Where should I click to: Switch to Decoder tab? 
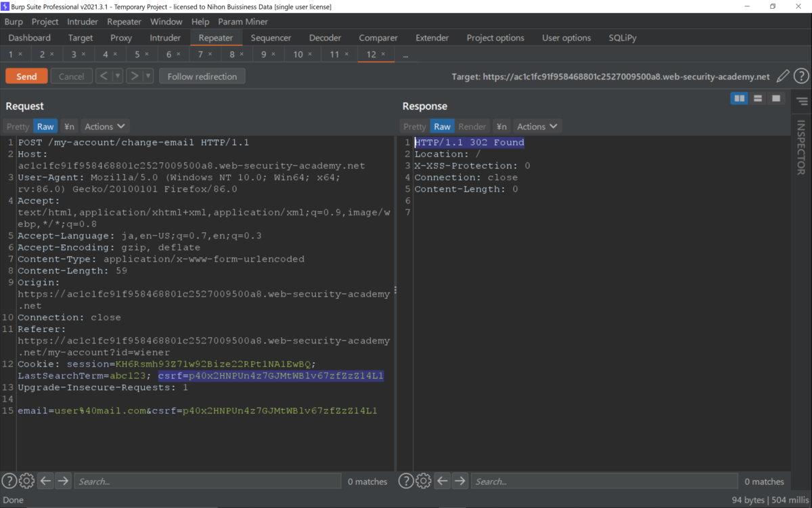pyautogui.click(x=325, y=38)
